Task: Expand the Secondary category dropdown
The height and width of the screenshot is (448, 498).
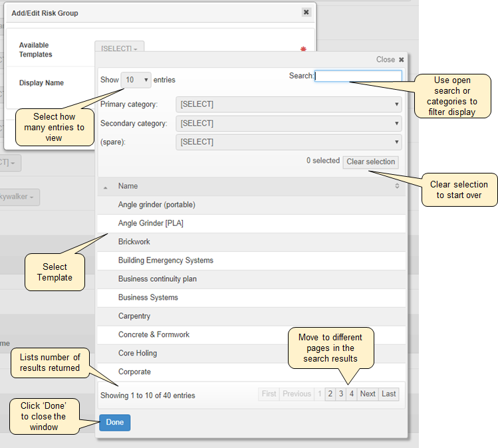Action: click(289, 123)
